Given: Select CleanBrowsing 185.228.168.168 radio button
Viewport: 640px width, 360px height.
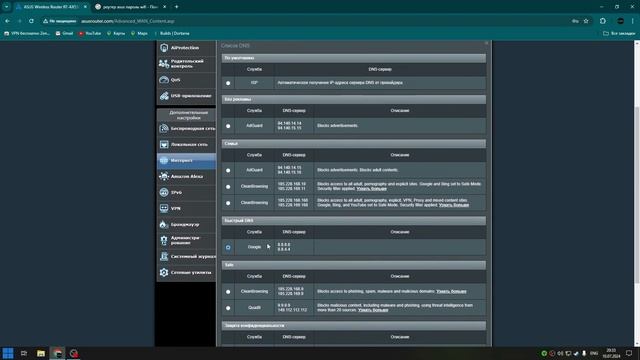Looking at the screenshot, I should tap(228, 203).
